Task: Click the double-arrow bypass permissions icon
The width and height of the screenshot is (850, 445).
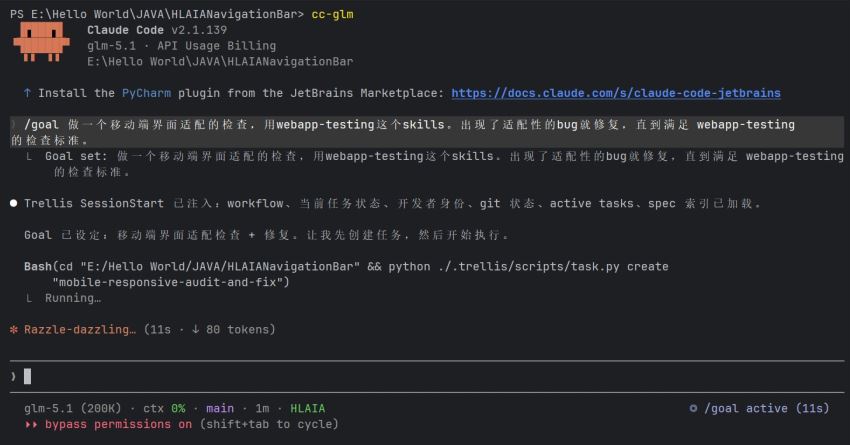Action: pyautogui.click(x=31, y=424)
